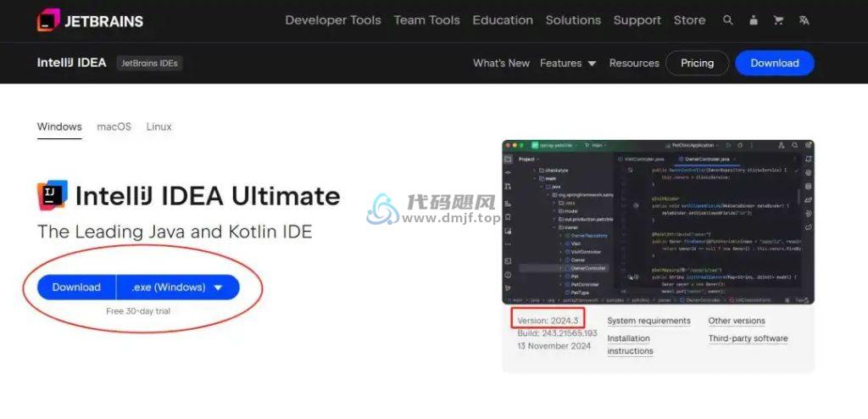The width and height of the screenshot is (868, 419).
Task: Switch to the Linux tab
Action: pyautogui.click(x=159, y=127)
